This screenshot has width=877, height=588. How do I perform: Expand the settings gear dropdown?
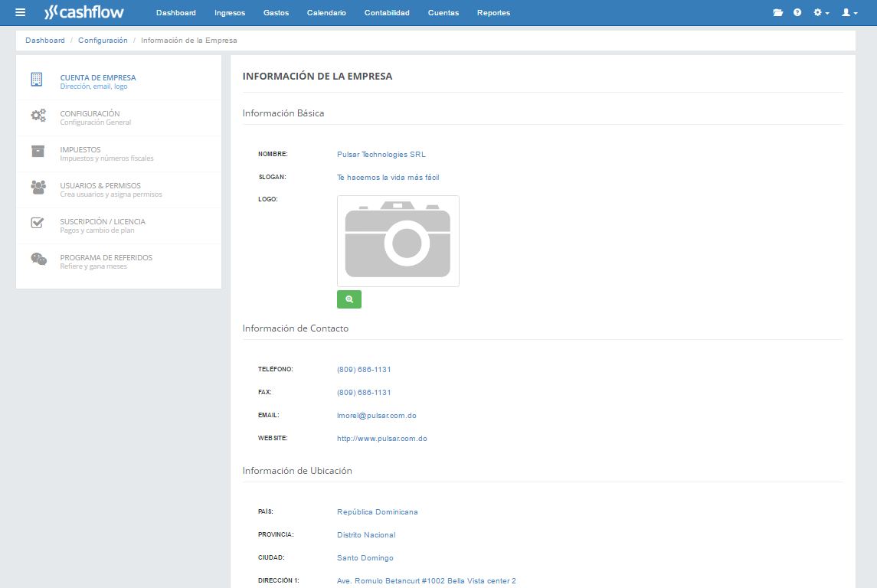[x=821, y=12]
